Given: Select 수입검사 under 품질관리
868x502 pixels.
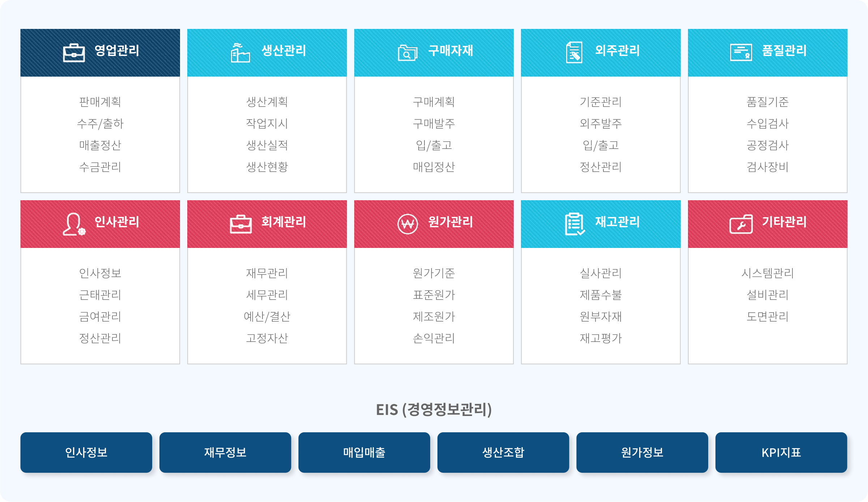Looking at the screenshot, I should tap(767, 124).
